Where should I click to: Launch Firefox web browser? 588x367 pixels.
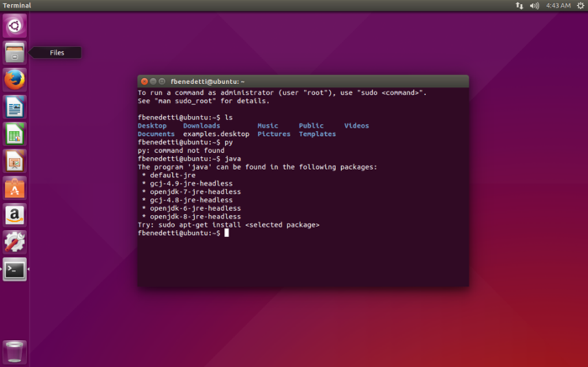tap(14, 80)
